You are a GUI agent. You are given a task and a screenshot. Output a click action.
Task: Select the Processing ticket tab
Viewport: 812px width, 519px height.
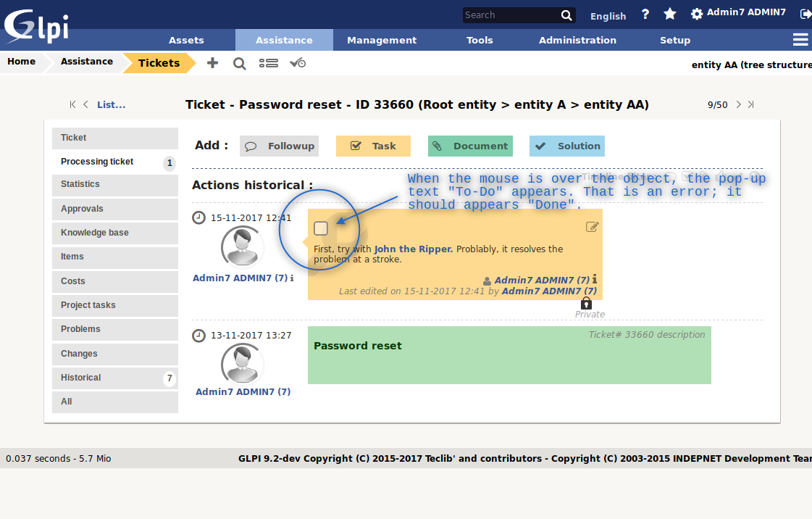pos(115,162)
